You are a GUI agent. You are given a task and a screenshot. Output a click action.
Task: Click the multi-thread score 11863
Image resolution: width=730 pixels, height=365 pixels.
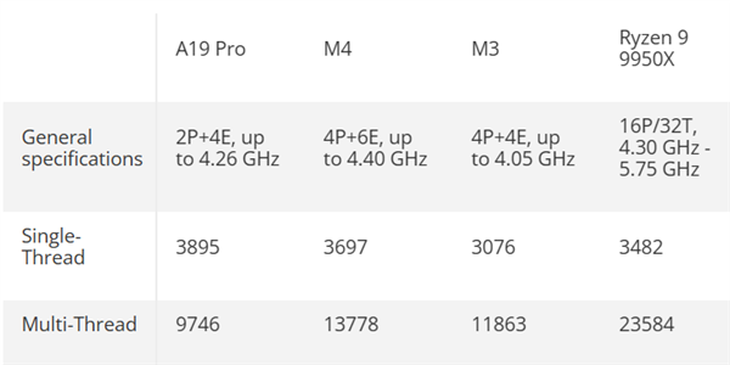click(499, 324)
